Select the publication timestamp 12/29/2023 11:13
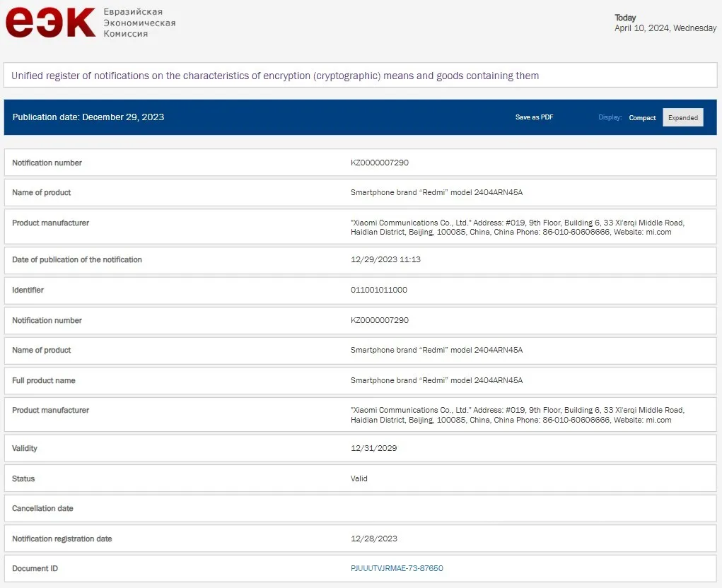Screen dimensions: 722x588 385,259
